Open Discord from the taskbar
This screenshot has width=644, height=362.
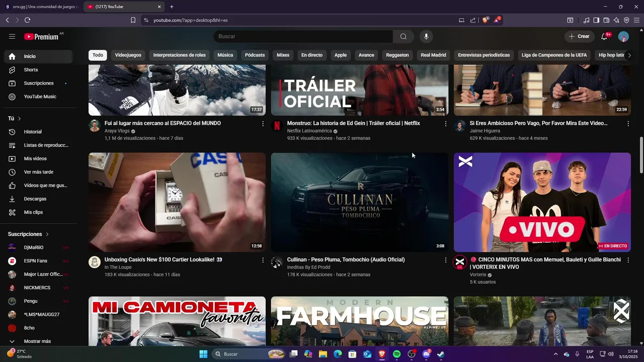pyautogui.click(x=426, y=354)
